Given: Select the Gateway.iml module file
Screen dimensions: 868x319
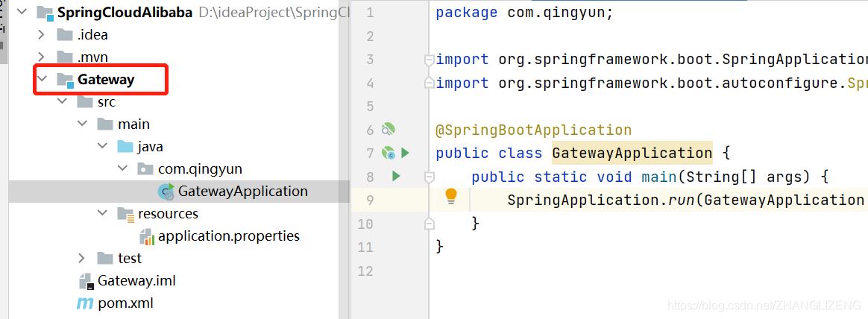Looking at the screenshot, I should click(136, 281).
